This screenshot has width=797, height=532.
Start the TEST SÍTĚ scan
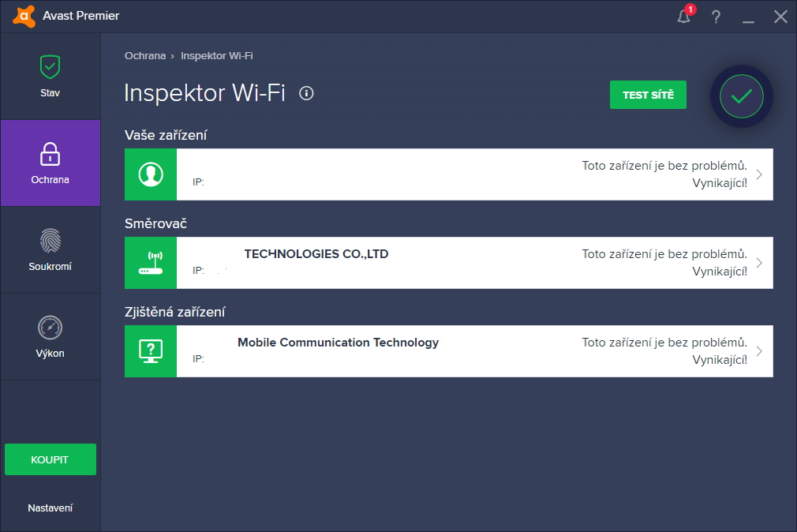[648, 95]
